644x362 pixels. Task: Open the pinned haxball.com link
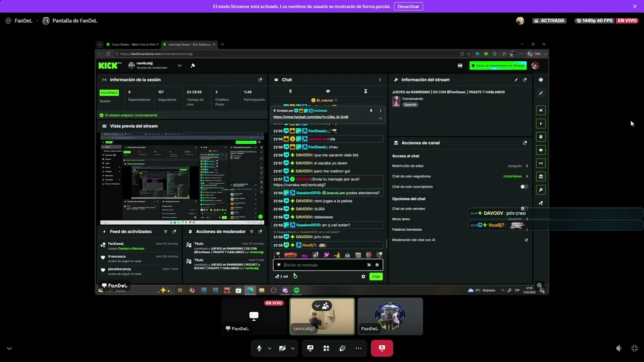[310, 117]
